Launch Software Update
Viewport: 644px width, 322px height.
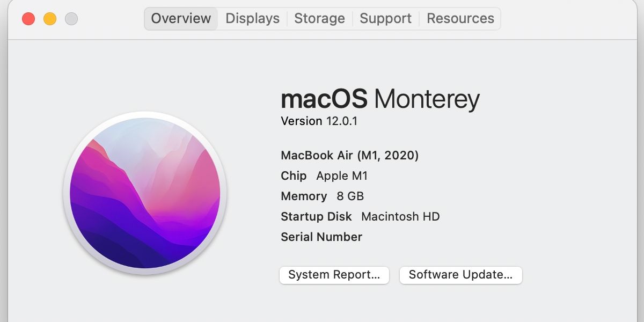460,275
